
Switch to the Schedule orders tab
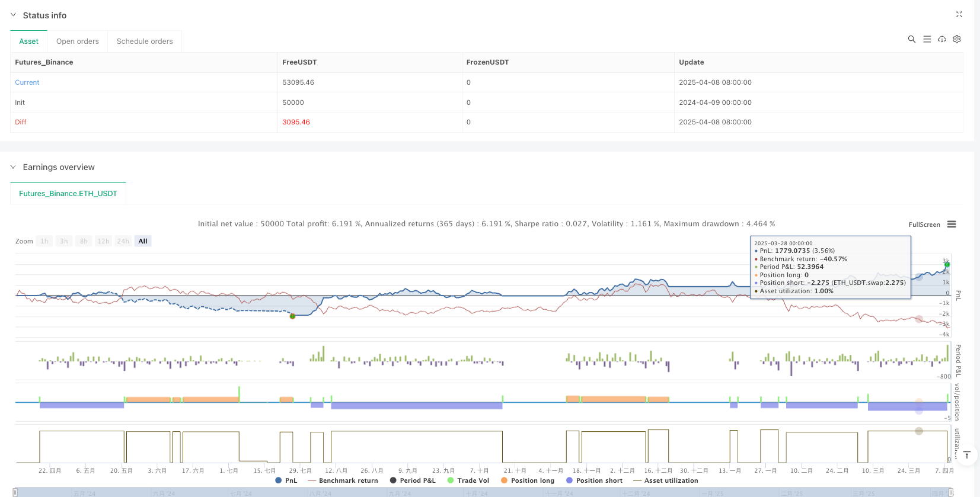pos(145,41)
